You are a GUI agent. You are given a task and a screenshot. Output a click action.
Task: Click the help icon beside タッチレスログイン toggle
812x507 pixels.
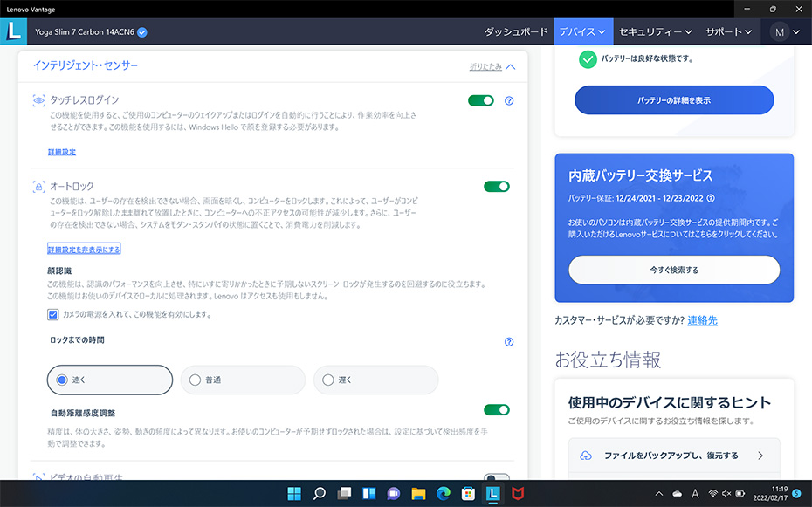(509, 101)
